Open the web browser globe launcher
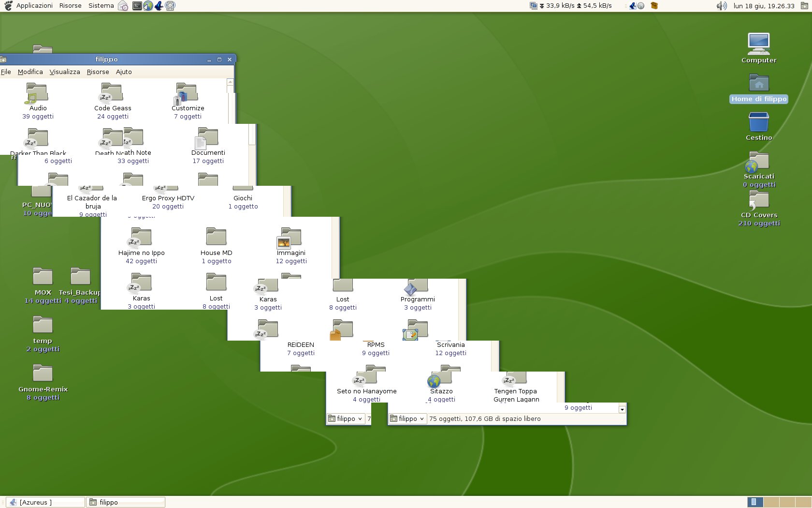Viewport: 812px width, 508px height. tap(148, 6)
